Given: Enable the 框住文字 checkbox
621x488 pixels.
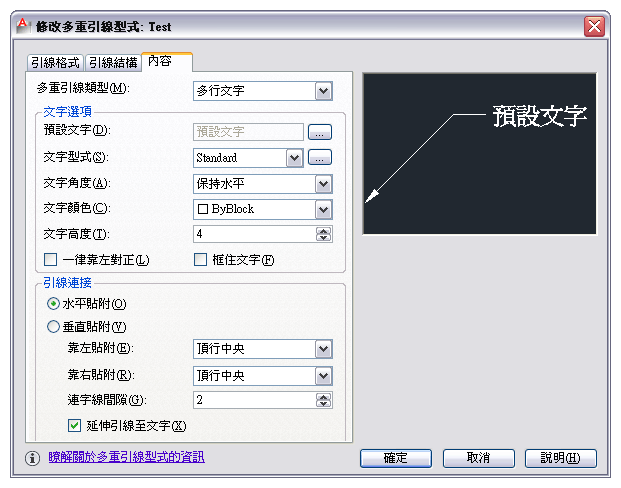Looking at the screenshot, I should 200,260.
